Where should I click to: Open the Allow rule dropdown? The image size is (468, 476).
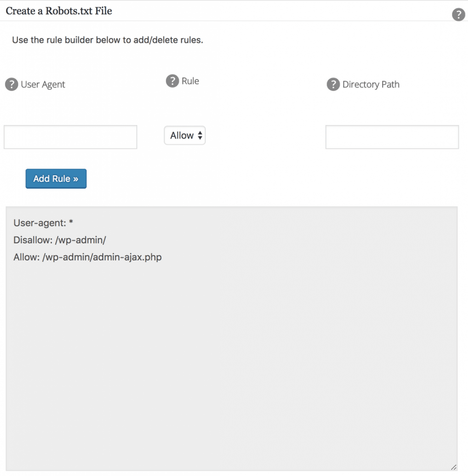[185, 135]
